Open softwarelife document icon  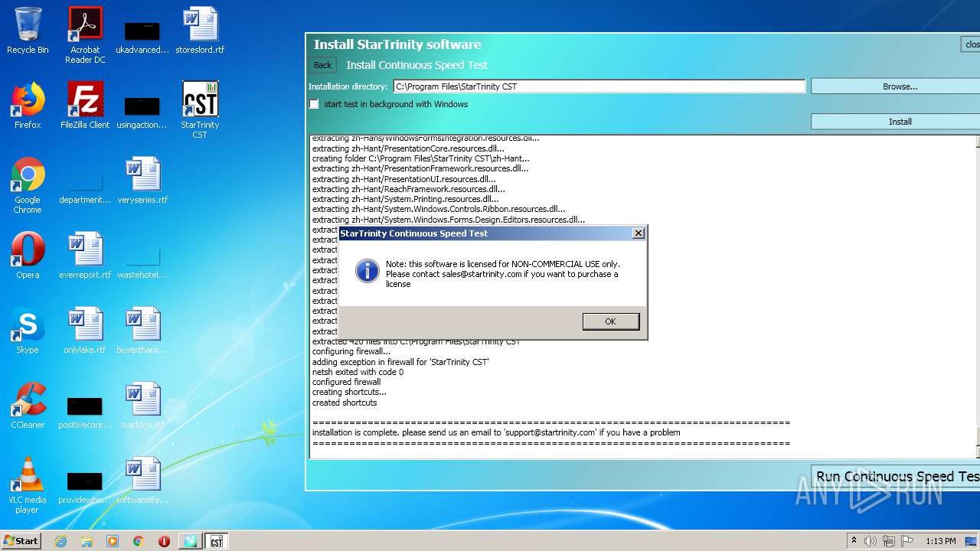[x=142, y=481]
